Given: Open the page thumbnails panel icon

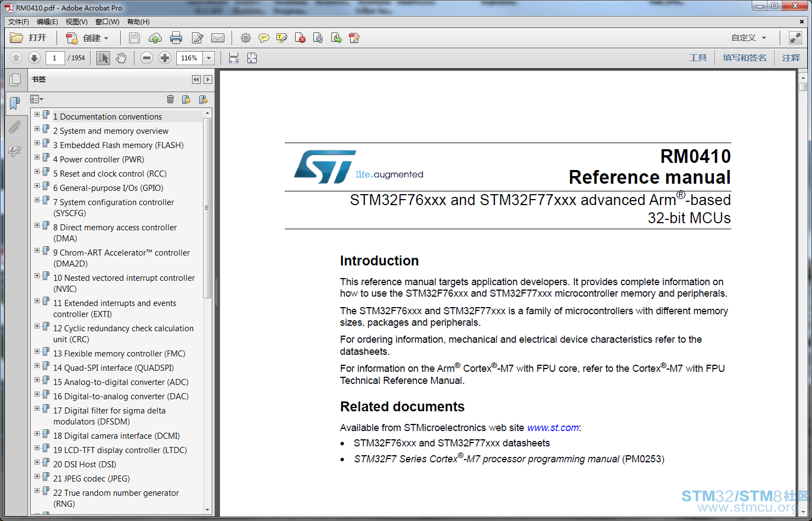Looking at the screenshot, I should coord(15,80).
